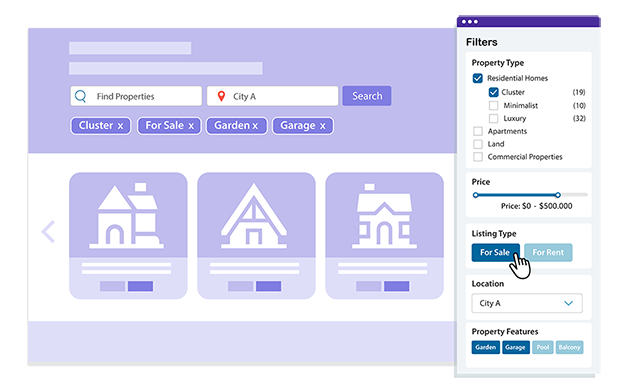Go to previous listings with left chevron
This screenshot has width=630, height=385.
coord(48,231)
